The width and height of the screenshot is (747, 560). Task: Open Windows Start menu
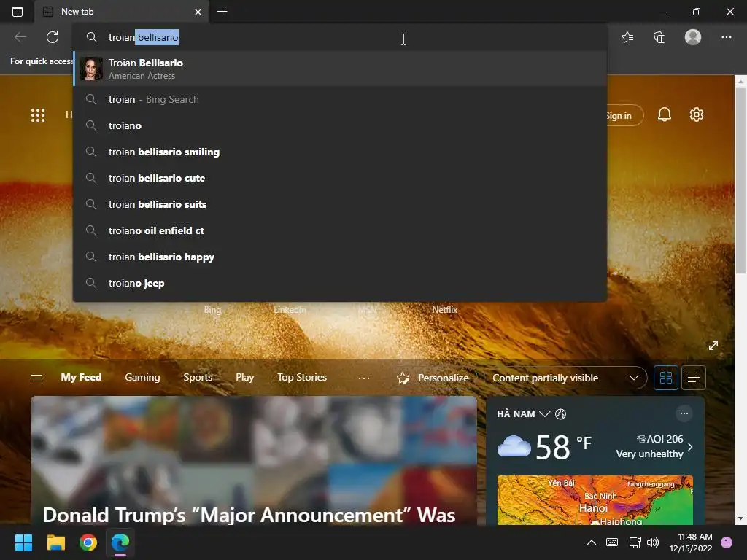coord(23,542)
